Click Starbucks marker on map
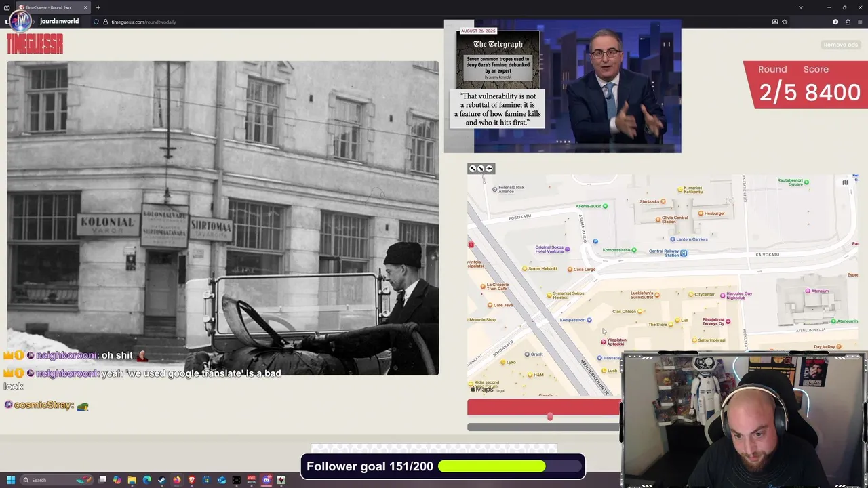Image resolution: width=868 pixels, height=488 pixels. (x=663, y=201)
